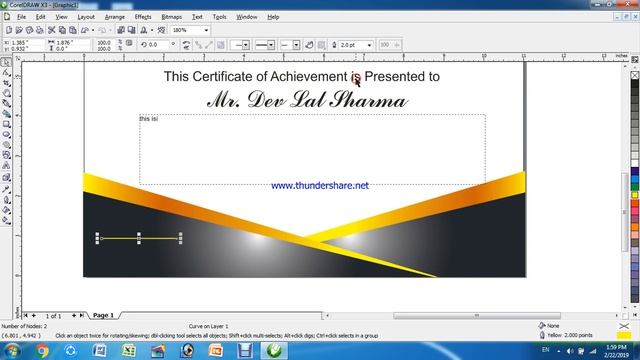
Task: Select the Freehand curve tool
Action: pos(6,103)
